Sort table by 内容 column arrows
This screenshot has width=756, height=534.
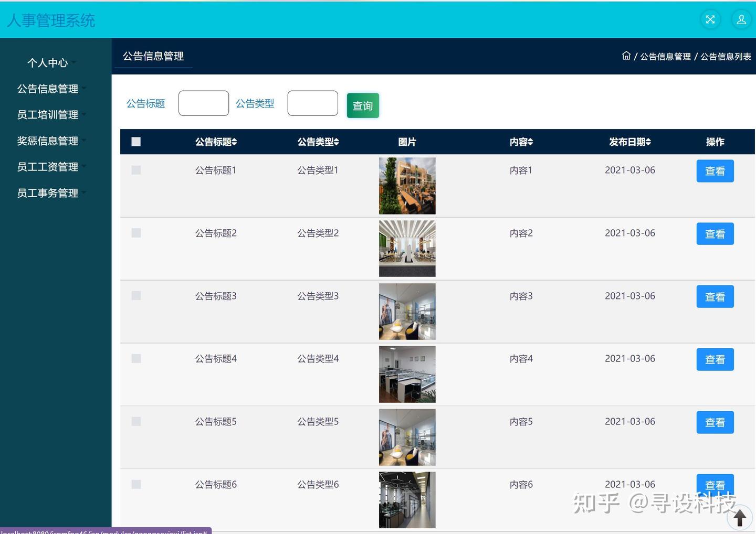532,141
